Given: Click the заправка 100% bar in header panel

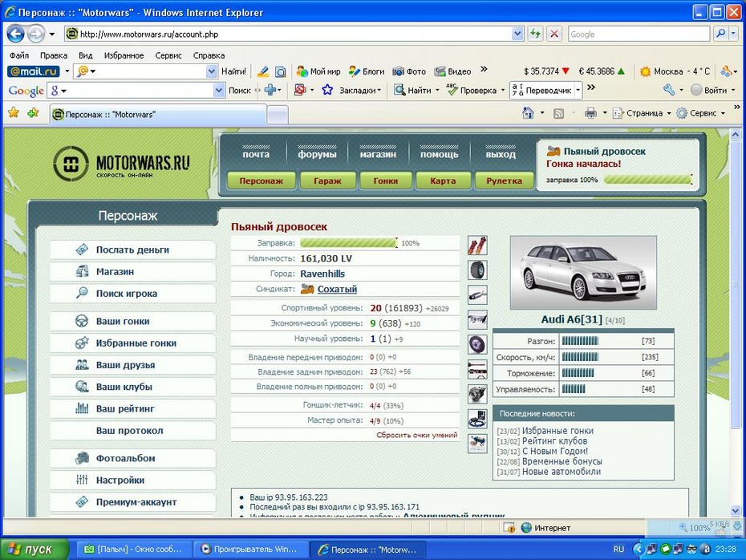Looking at the screenshot, I should click(648, 180).
